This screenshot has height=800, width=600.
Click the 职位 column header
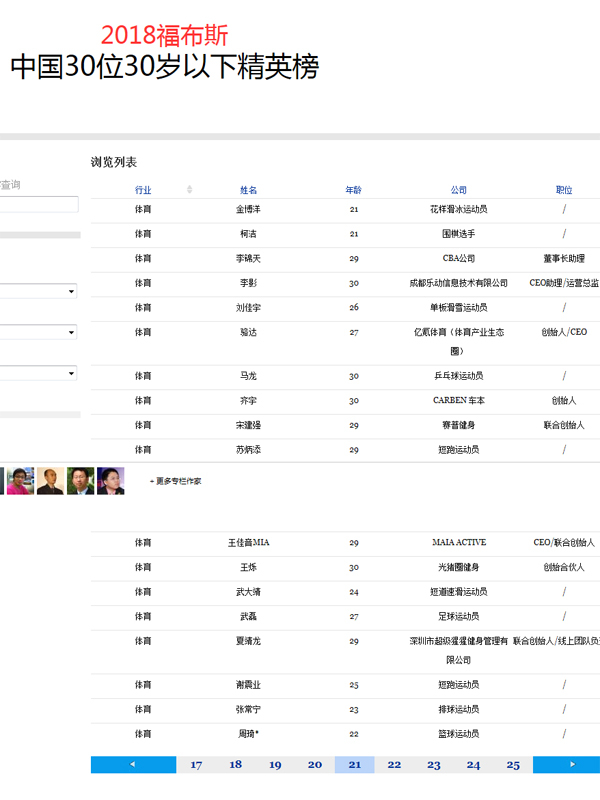pyautogui.click(x=564, y=190)
